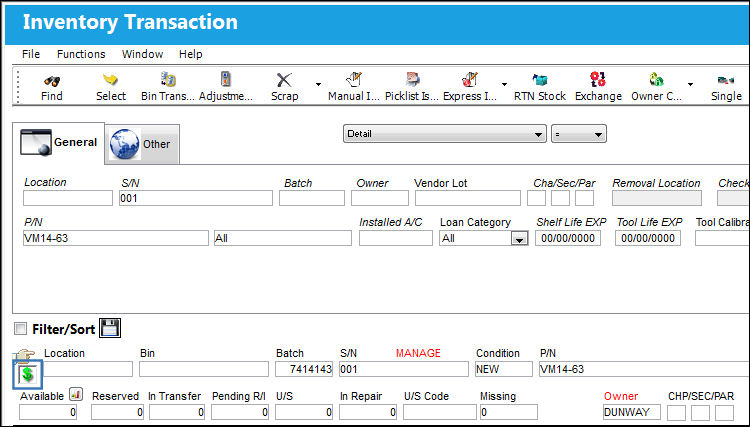Click the Owner search field
The width and height of the screenshot is (750, 427).
point(380,198)
